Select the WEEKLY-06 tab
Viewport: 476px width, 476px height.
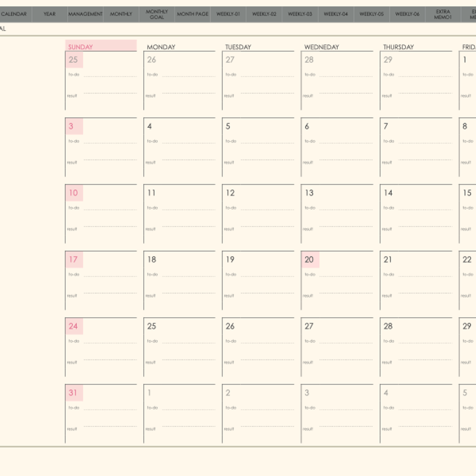407,14
